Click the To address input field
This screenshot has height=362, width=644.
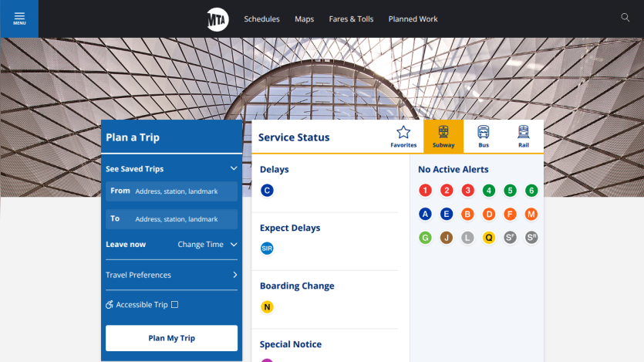coord(172,219)
